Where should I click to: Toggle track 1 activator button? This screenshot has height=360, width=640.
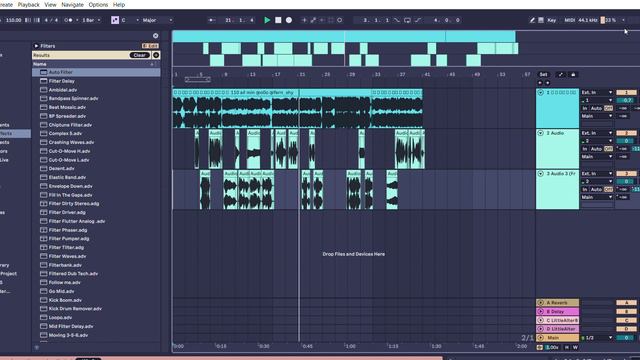pos(626,93)
